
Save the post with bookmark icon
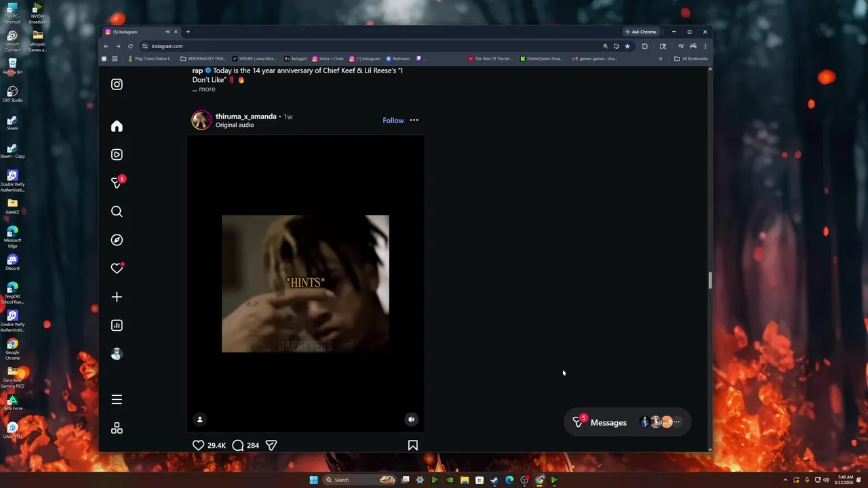click(412, 445)
